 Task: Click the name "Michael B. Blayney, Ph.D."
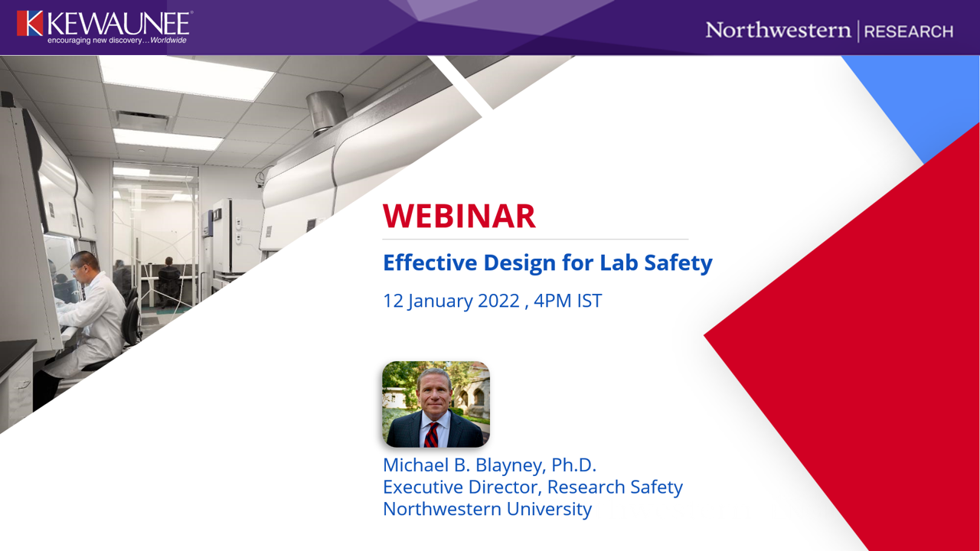pos(489,465)
